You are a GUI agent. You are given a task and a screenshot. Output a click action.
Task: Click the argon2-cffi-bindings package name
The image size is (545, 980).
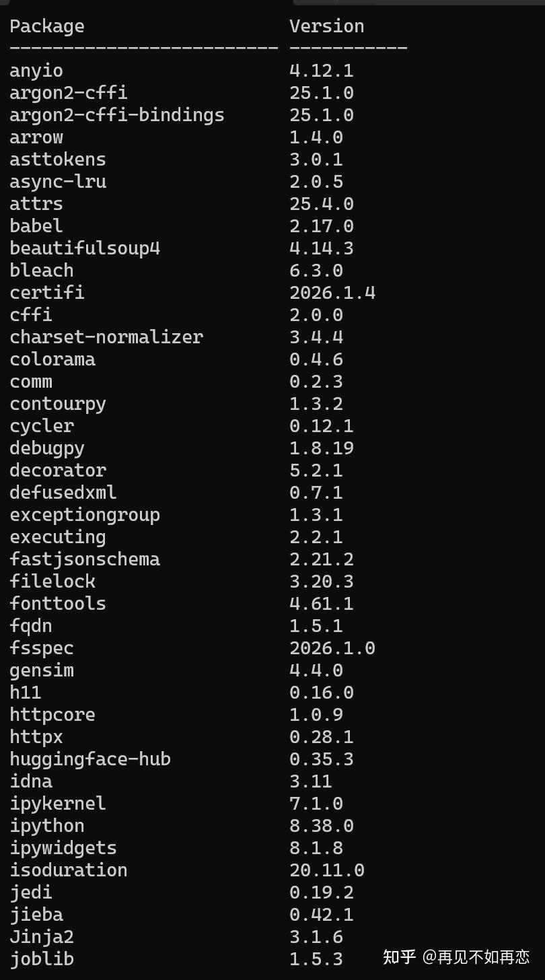(117, 115)
